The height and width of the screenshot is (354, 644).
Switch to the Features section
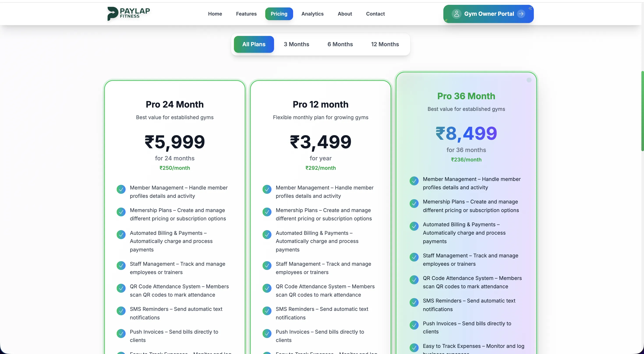246,14
